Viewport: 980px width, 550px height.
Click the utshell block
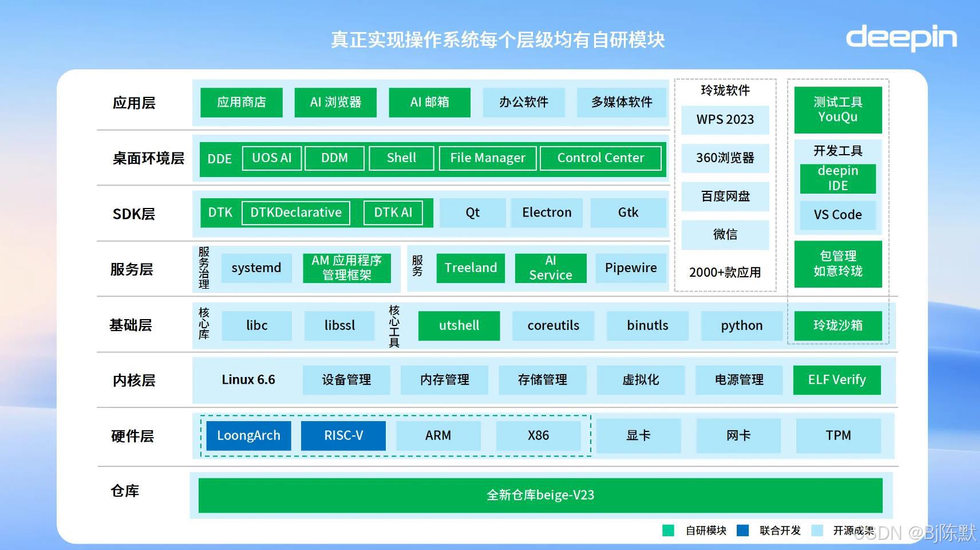point(459,326)
